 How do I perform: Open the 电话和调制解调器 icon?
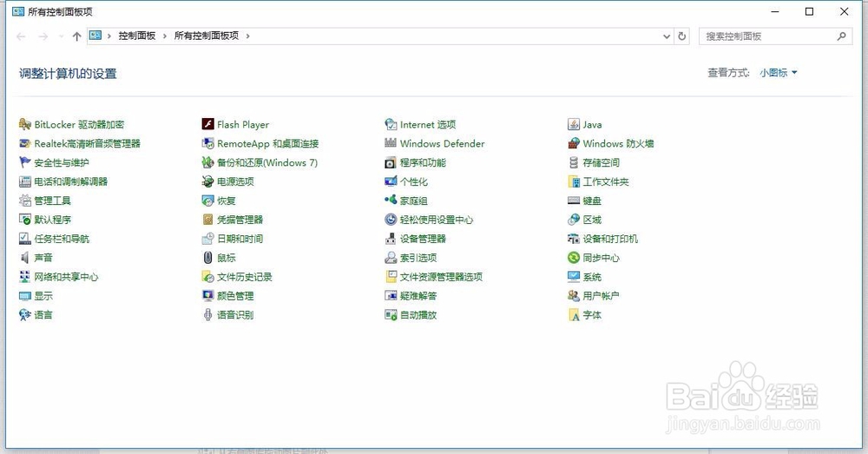click(x=24, y=181)
